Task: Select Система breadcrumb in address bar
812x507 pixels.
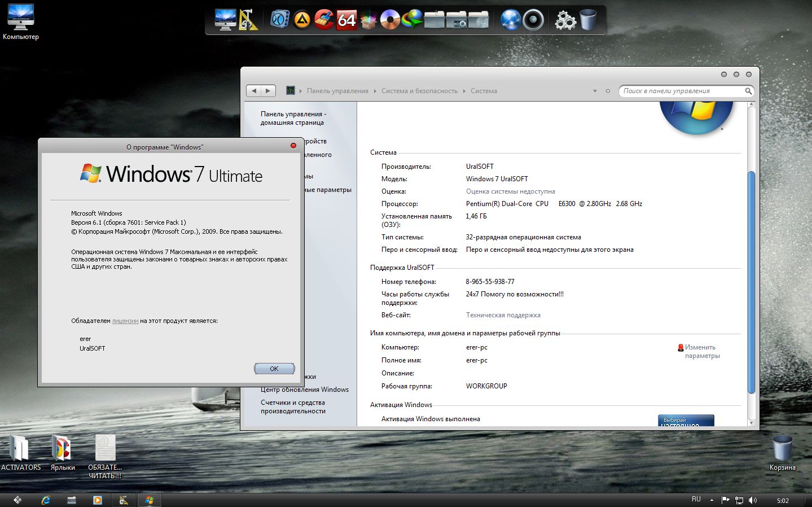Action: 484,91
